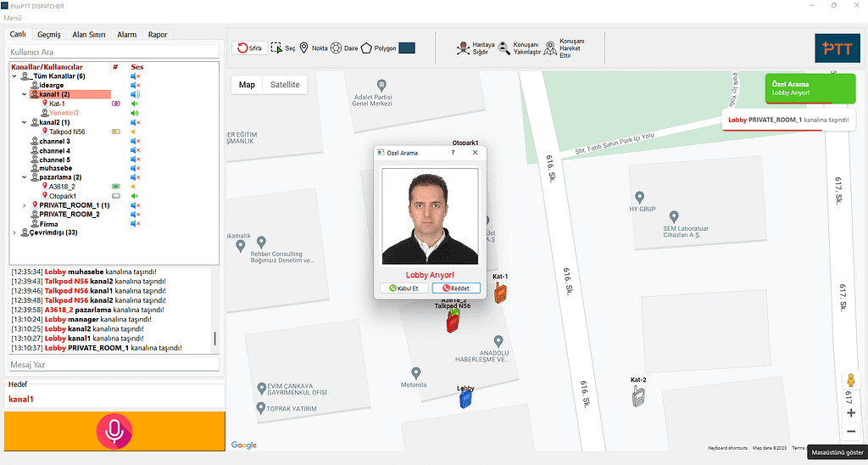Click the push-to-talk microphone button

(x=114, y=431)
